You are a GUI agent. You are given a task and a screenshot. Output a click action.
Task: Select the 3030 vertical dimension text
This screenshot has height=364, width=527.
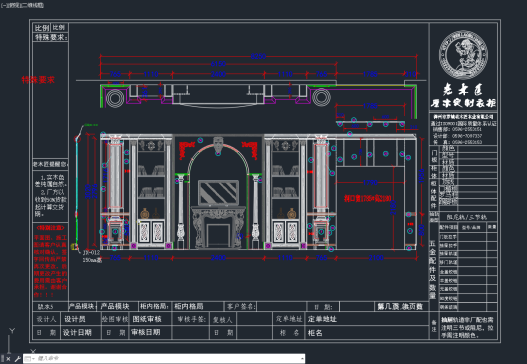pyautogui.click(x=88, y=191)
